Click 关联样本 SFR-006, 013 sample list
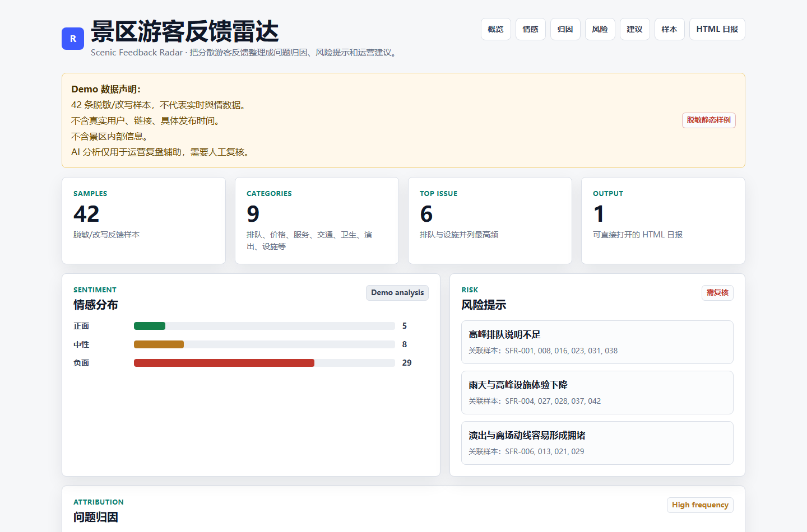 (x=526, y=451)
